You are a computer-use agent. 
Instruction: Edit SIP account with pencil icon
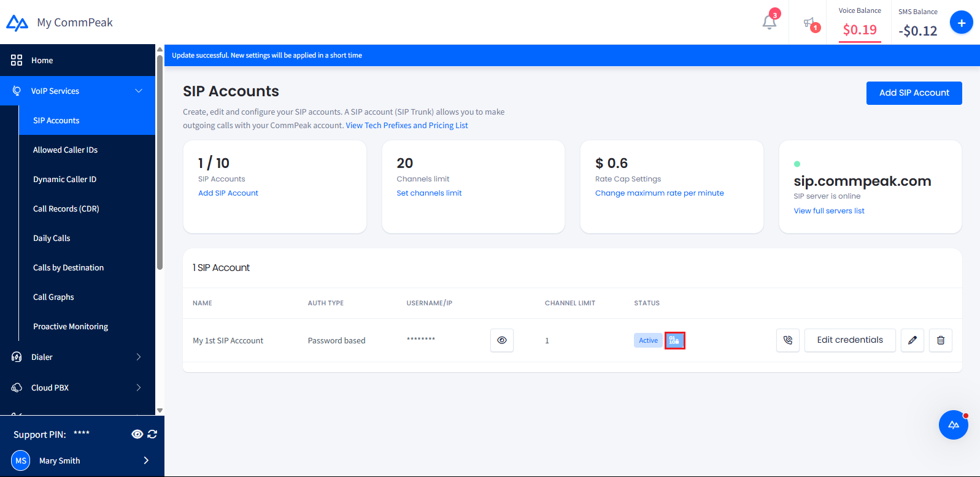click(x=912, y=340)
